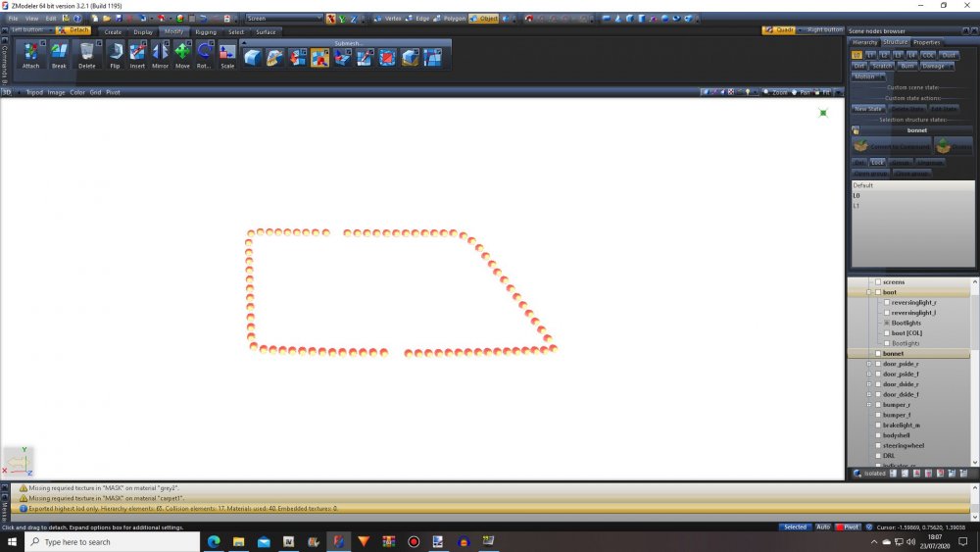Select the L0 entry in states list
Viewport: 980px width, 552px height.
[x=912, y=196]
